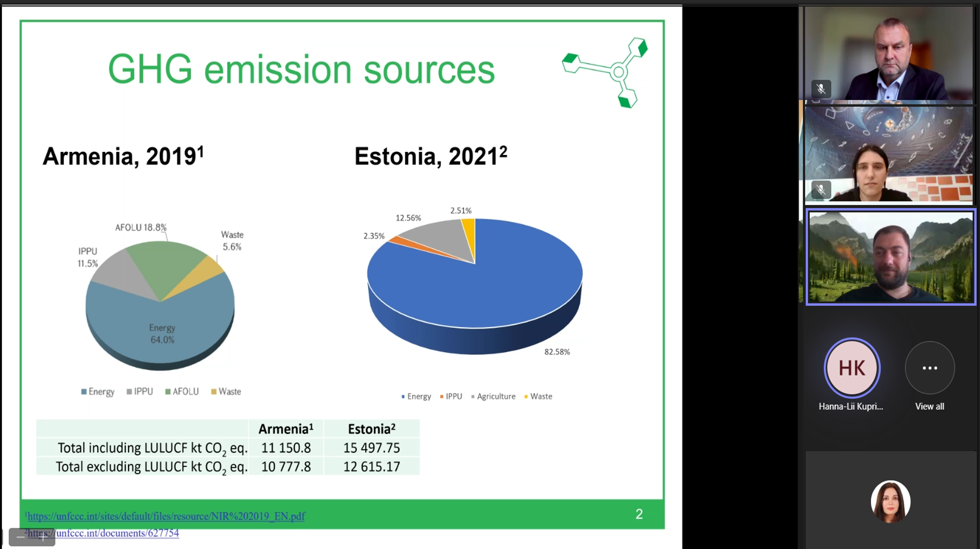The image size is (980, 549).
Task: Click the round profile photo avatar at bottom
Action: click(890, 502)
